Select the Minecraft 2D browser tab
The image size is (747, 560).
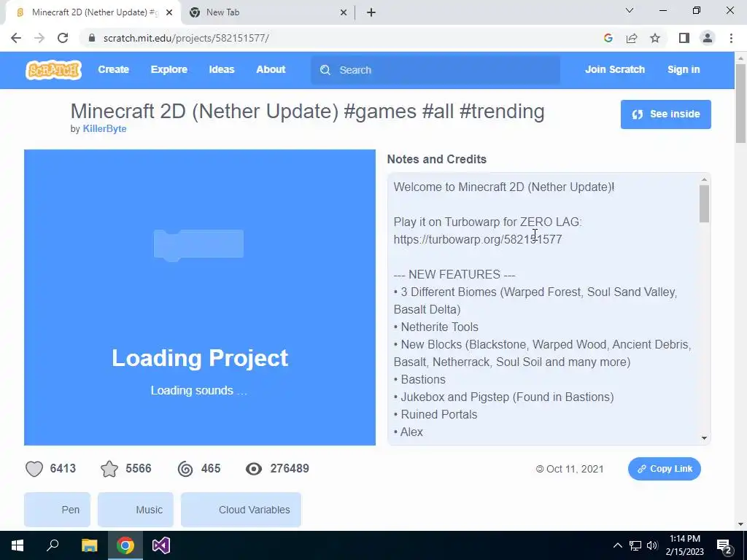(94, 13)
